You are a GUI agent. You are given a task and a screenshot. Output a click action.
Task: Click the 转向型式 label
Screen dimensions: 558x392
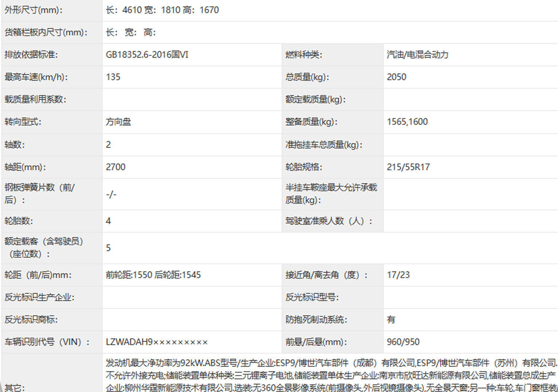(x=23, y=122)
